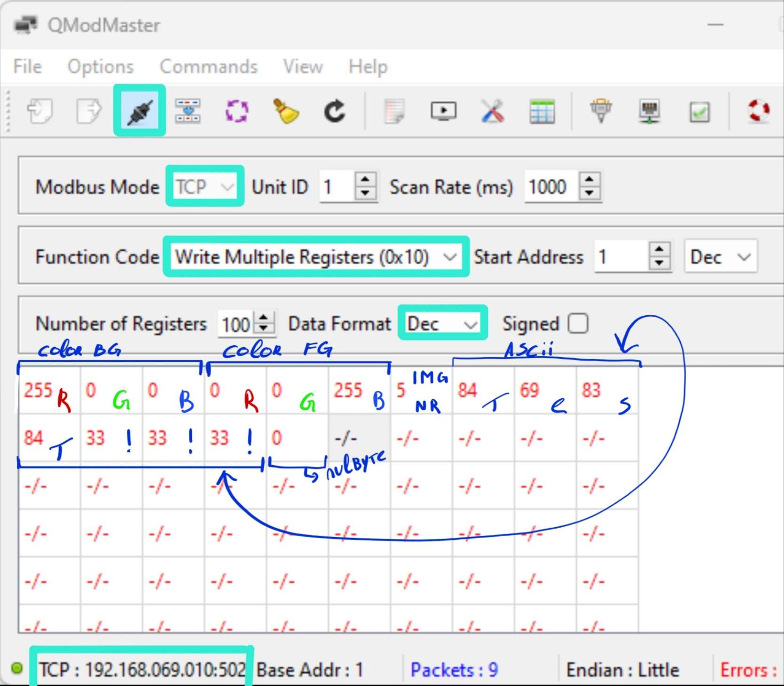Viewport: 784px width, 686px height.
Task: Open the Data Format Dec dropdown
Action: [442, 323]
